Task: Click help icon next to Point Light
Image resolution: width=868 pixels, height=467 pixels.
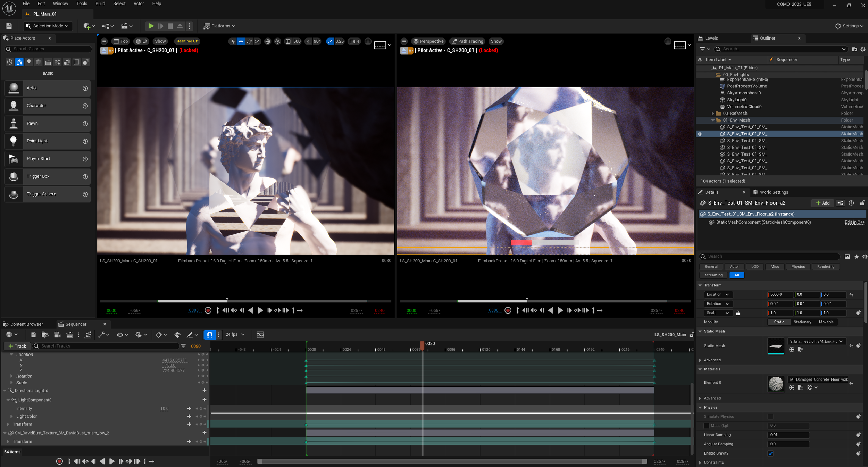Action: tap(85, 141)
